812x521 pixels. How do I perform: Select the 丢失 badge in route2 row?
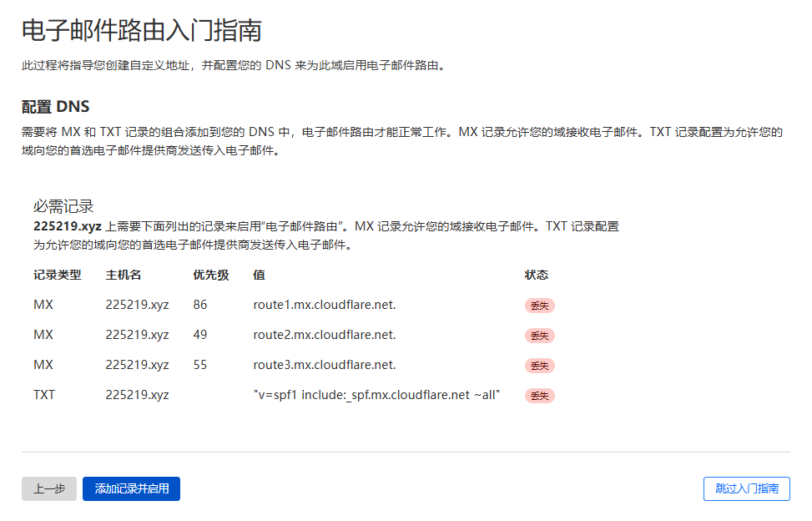click(539, 336)
